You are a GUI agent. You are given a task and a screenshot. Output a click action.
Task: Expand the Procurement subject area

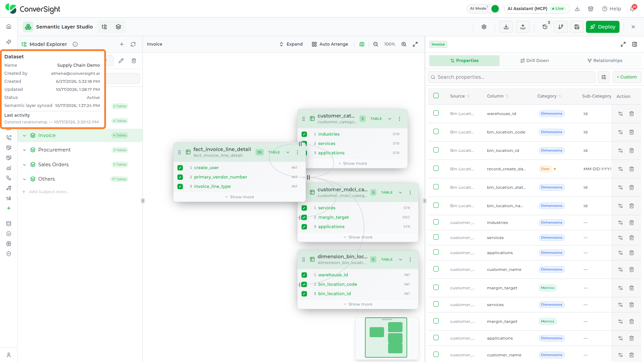click(x=24, y=150)
